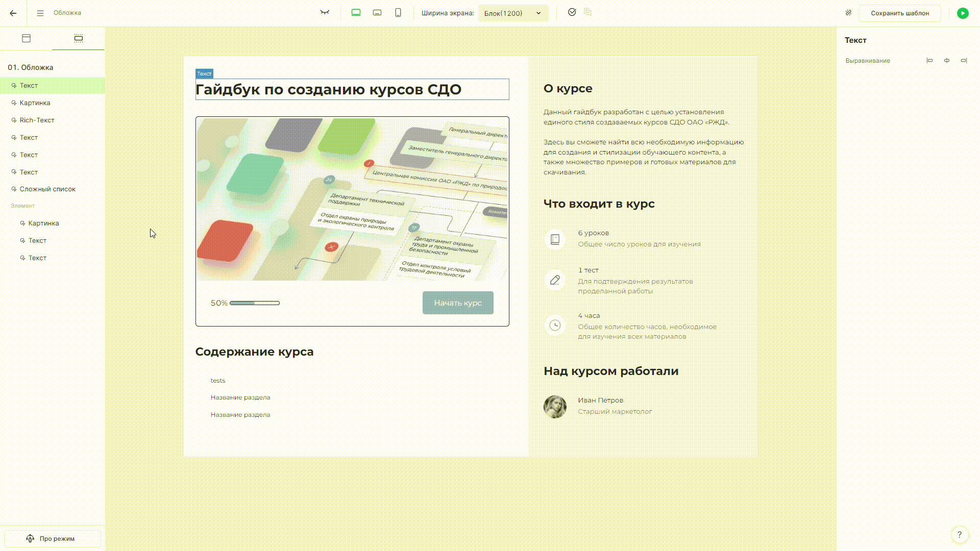This screenshot has height=551, width=980.
Task: Open the block elements panel tab
Action: pos(79,38)
